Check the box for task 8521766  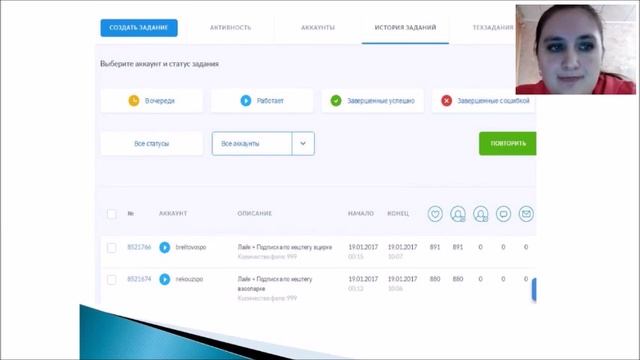pos(111,248)
